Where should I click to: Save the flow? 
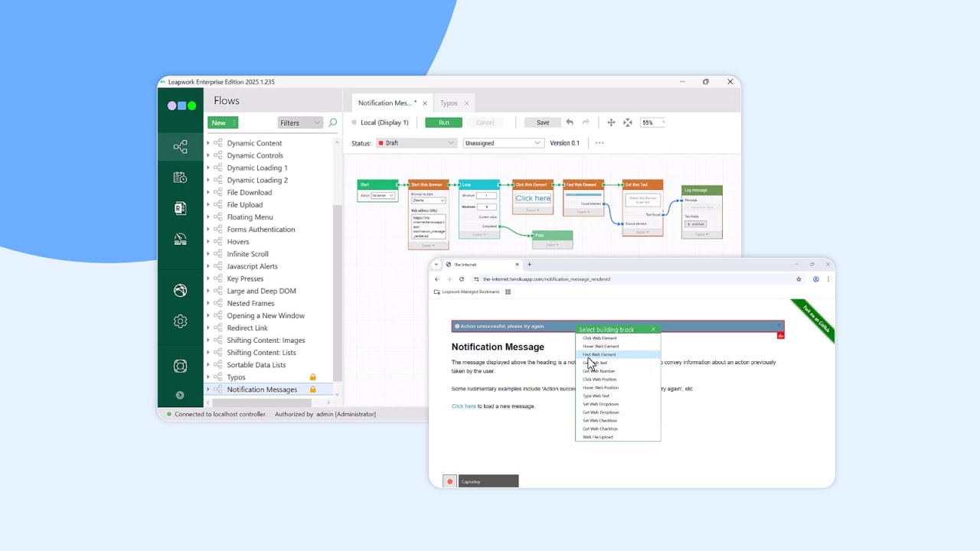tap(543, 122)
